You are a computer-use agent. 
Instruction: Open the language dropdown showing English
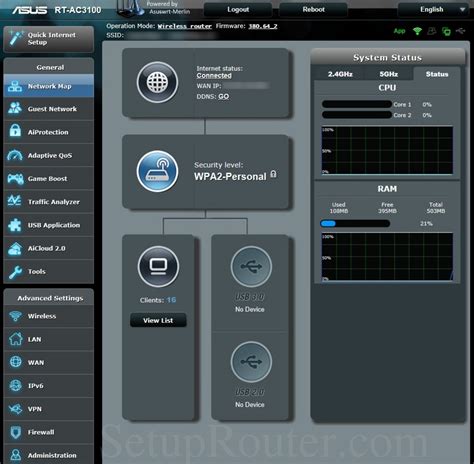(x=433, y=10)
